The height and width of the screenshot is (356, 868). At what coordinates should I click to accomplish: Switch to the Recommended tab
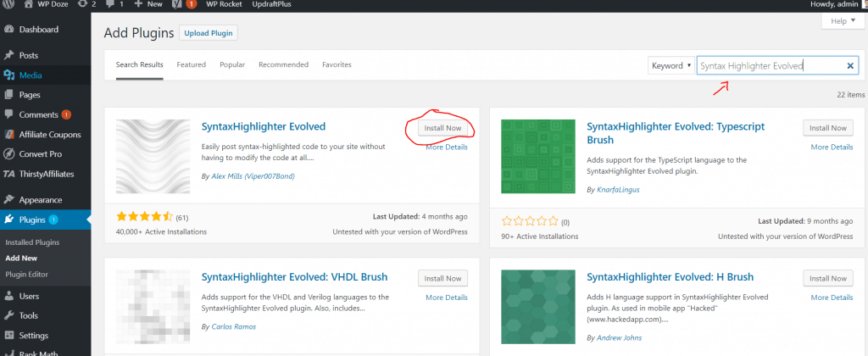pyautogui.click(x=283, y=64)
